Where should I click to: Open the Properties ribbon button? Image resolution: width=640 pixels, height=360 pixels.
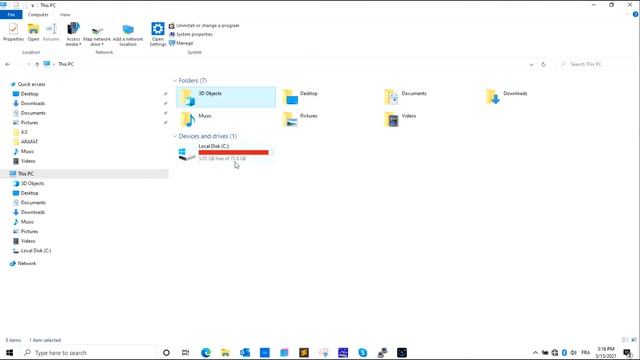13,32
